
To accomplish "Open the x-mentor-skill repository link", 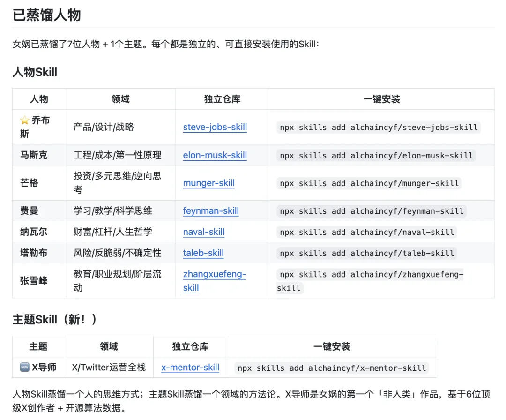I will point(190,367).
